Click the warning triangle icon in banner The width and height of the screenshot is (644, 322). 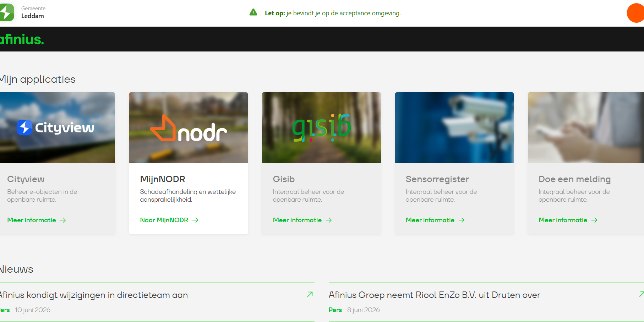253,12
